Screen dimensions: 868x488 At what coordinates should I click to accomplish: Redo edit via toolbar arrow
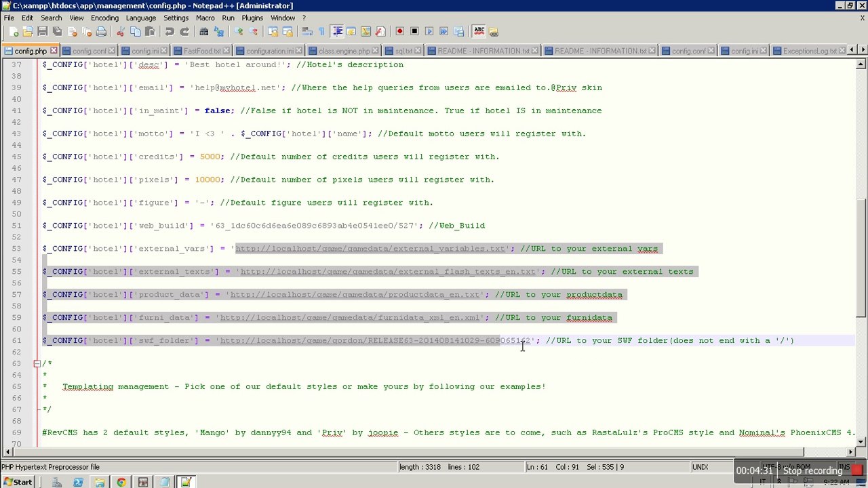(x=184, y=31)
